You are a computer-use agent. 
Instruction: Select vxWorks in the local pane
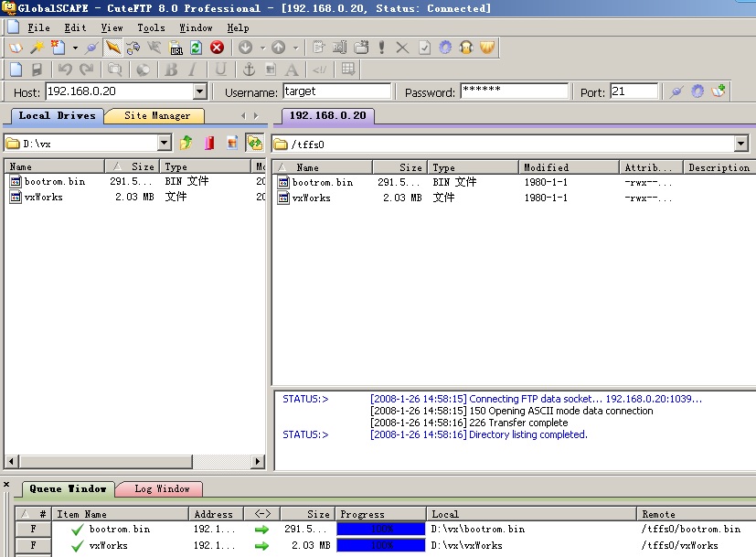tap(43, 197)
